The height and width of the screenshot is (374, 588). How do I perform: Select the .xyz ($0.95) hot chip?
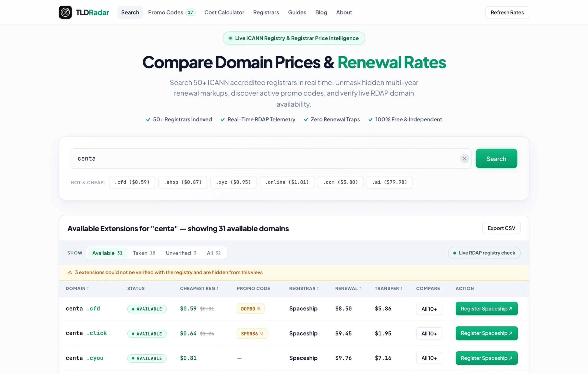(x=233, y=182)
